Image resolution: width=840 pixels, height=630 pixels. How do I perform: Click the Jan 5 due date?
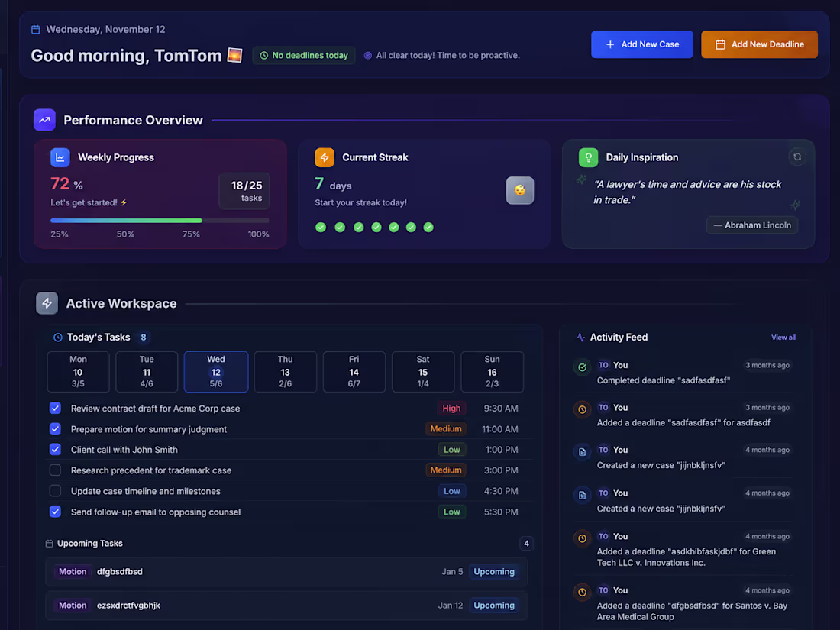coord(452,572)
